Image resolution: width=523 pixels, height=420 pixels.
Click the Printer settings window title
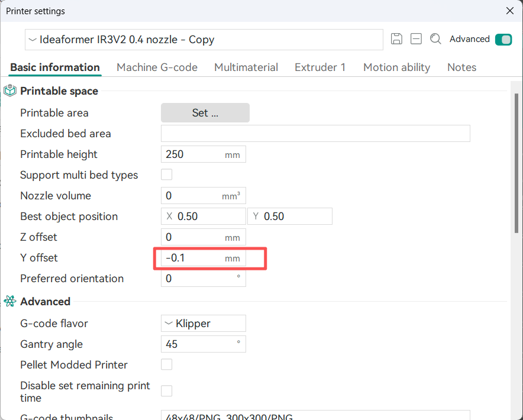(x=35, y=11)
